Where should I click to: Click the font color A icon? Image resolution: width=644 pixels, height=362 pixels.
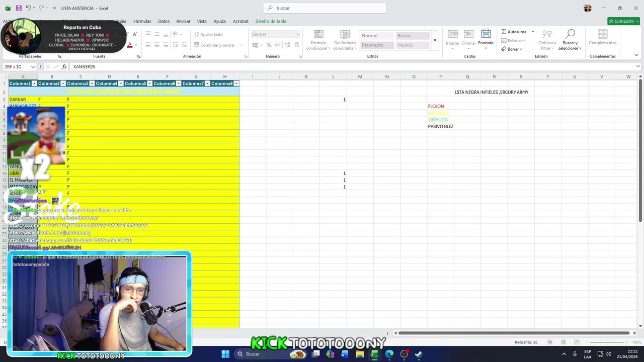[130, 45]
